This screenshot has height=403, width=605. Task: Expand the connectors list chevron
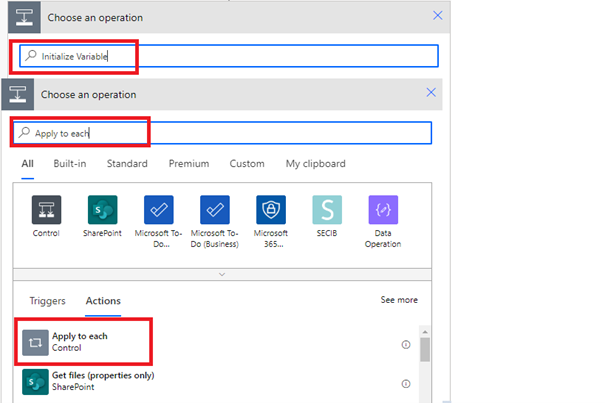(222, 274)
